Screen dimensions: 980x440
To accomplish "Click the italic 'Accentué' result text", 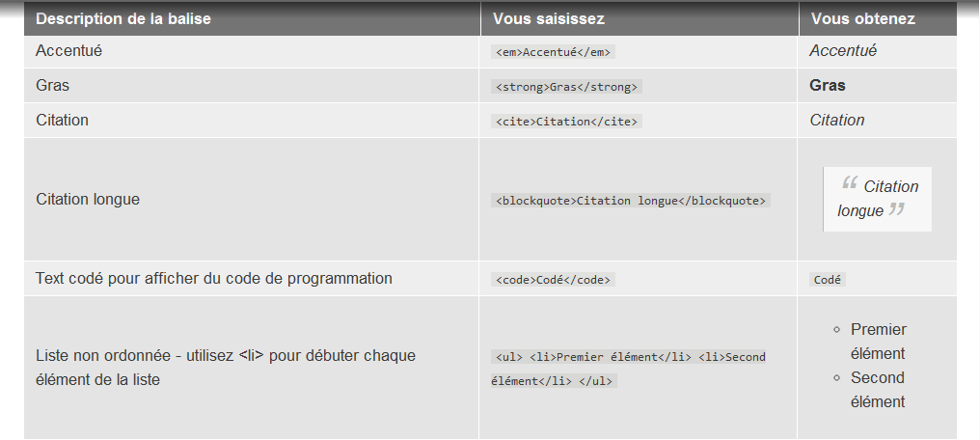I will click(x=842, y=51).
